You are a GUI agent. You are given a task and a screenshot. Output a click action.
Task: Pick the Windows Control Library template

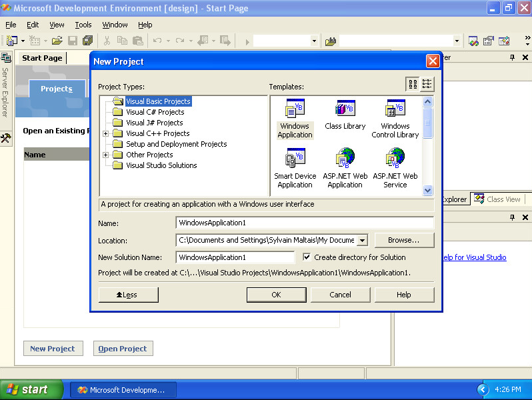point(395,109)
